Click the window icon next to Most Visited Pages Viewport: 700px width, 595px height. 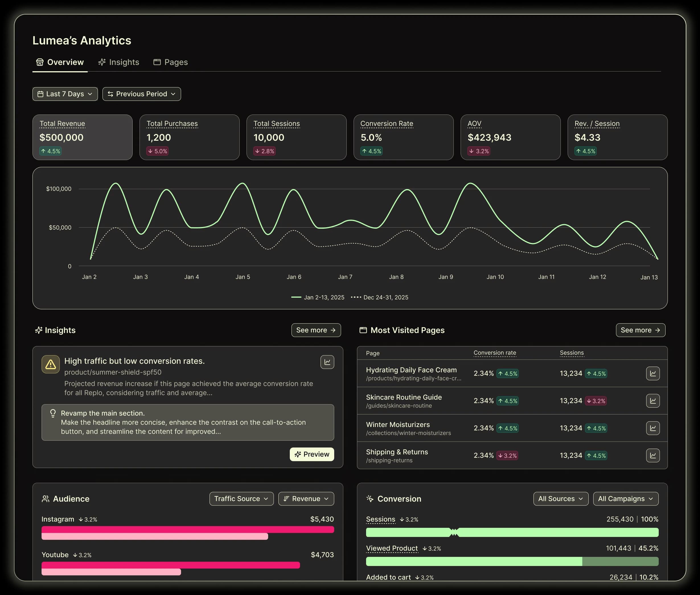pos(363,330)
